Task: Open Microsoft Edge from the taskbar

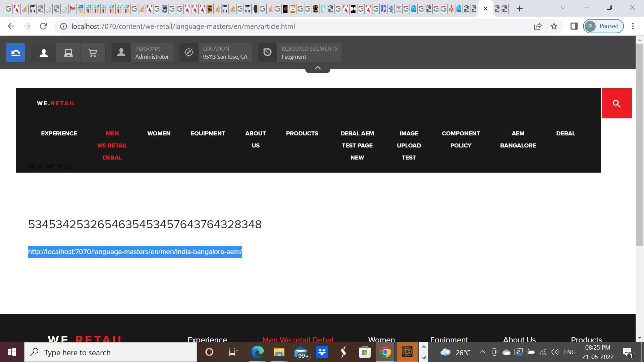Action: 257,352
